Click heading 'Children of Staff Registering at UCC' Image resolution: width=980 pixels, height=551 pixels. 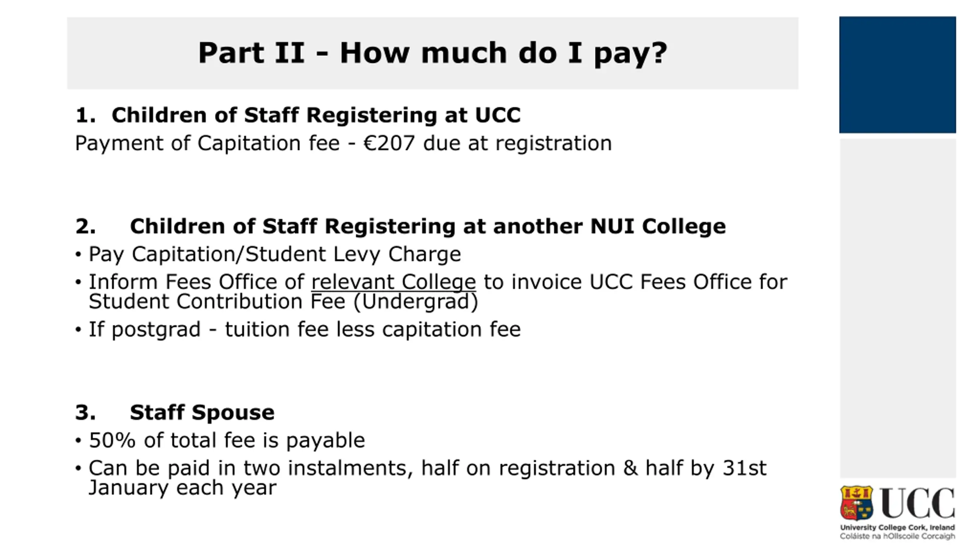316,115
